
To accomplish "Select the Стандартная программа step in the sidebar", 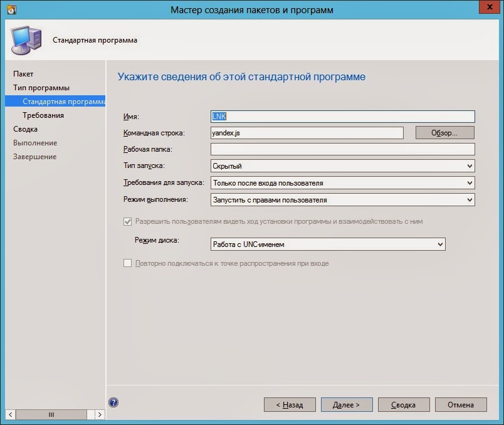I will [55, 102].
